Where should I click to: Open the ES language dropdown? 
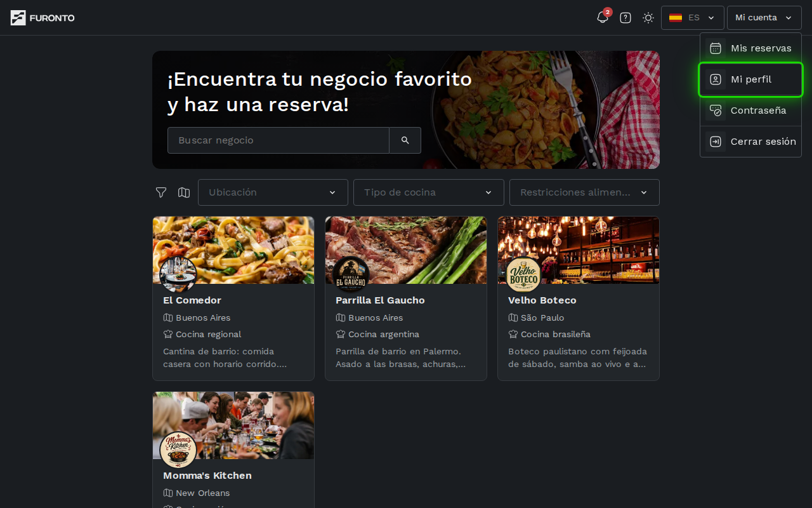[693, 18]
